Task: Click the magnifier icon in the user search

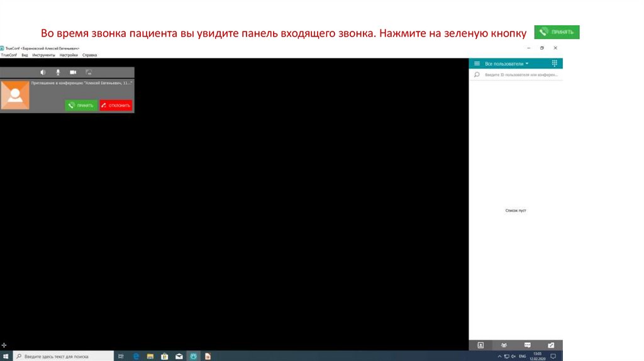Action: 477,75
